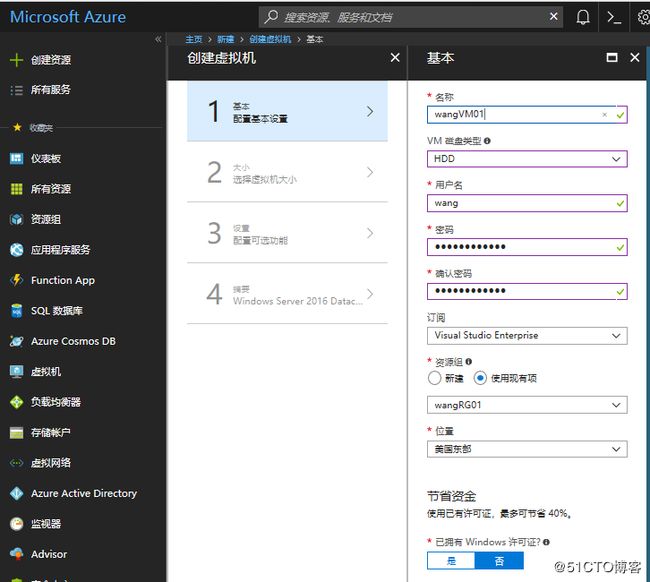This screenshot has height=582, width=650.
Task: Click the green plus Create resource icon
Action: click(x=17, y=60)
